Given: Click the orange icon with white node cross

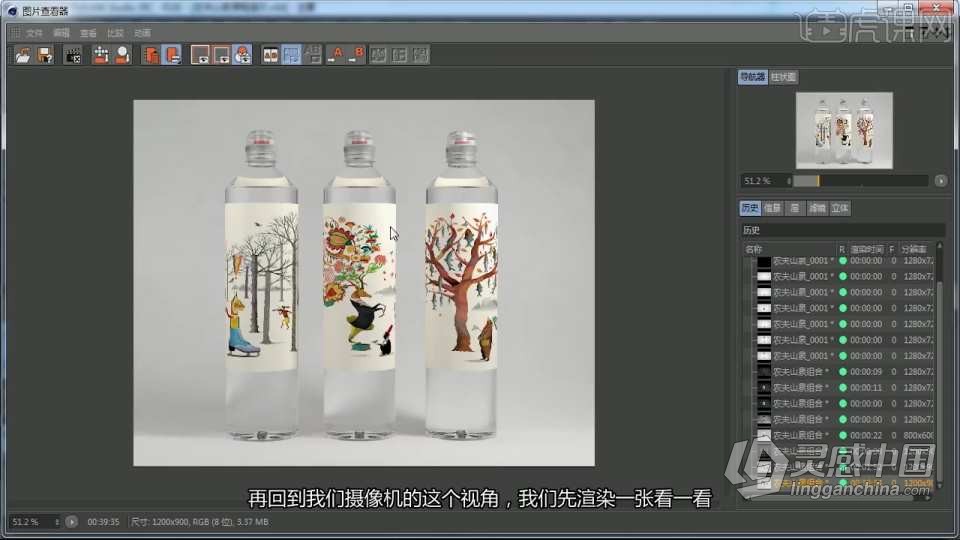Looking at the screenshot, I should [x=102, y=55].
